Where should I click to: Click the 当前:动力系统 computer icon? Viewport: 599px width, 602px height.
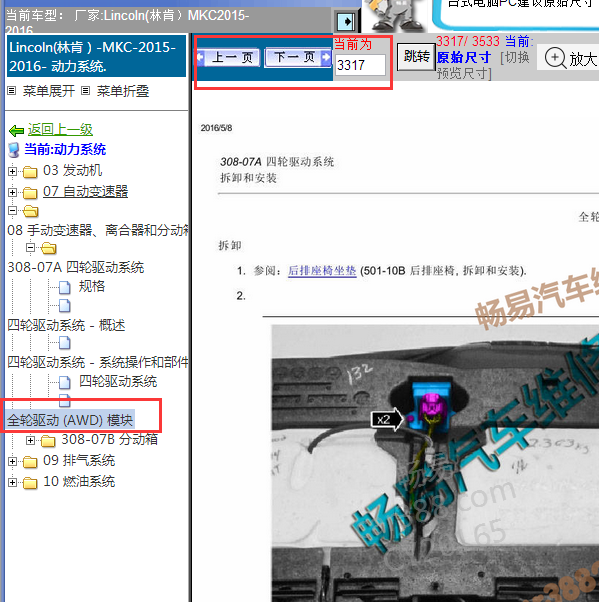[x=14, y=150]
